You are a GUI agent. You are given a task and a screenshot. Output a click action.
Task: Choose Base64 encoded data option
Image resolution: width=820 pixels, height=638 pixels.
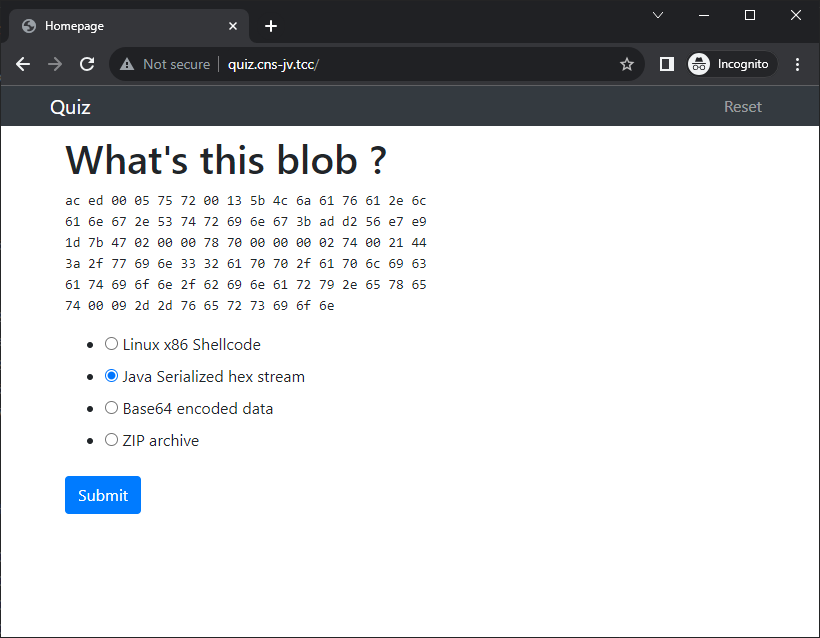click(111, 407)
